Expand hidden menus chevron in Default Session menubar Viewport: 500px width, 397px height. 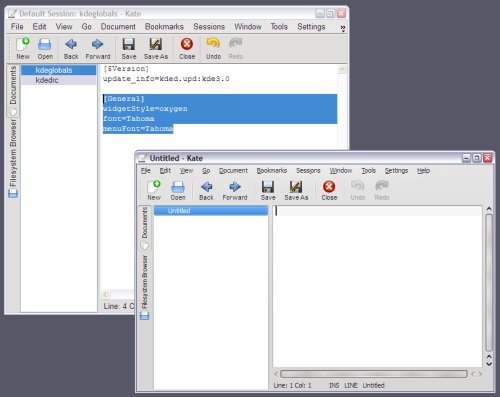coord(343,28)
